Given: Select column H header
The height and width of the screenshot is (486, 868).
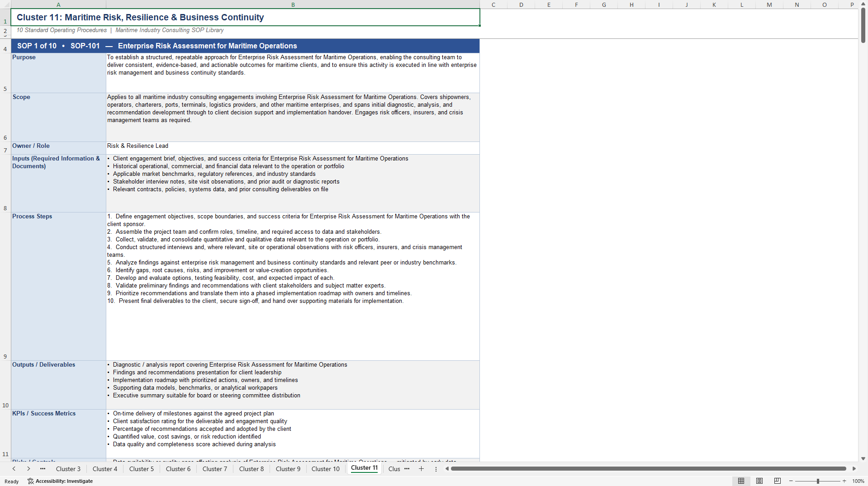Looking at the screenshot, I should click(x=631, y=5).
